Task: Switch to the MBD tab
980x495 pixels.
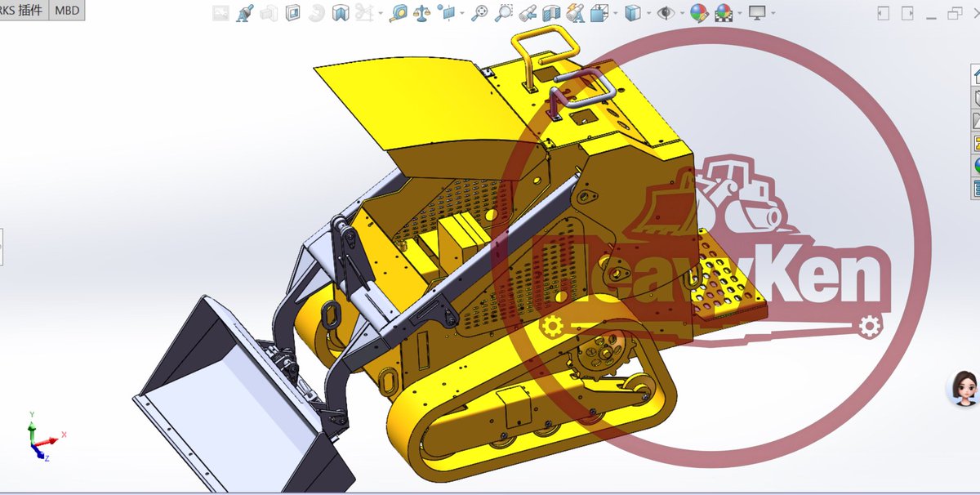Action: pos(66,11)
